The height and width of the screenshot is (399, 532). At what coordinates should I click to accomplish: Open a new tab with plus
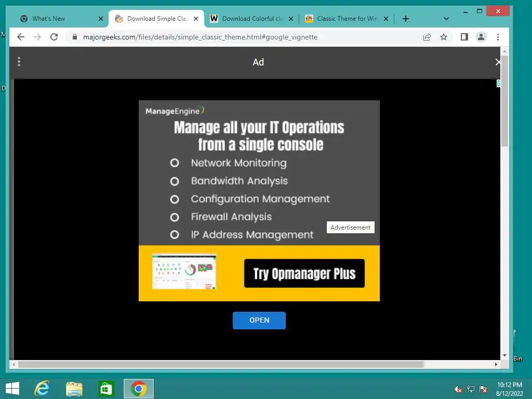pyautogui.click(x=405, y=19)
